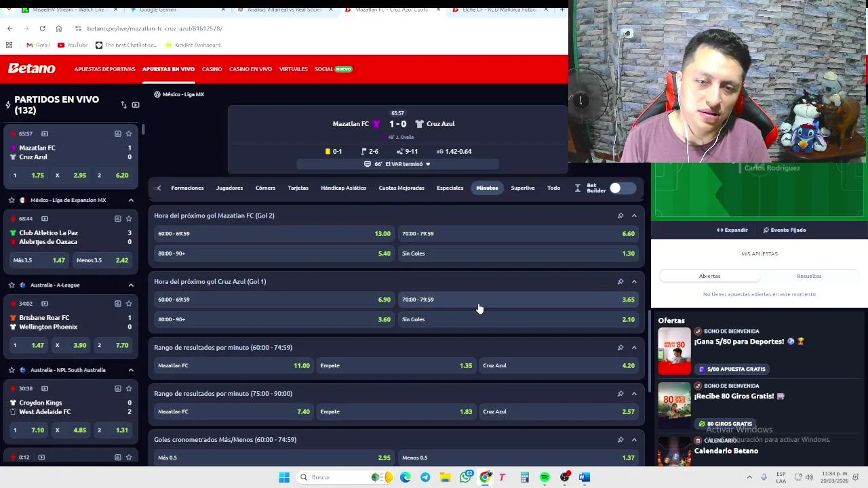Star the Australia NPL South Australia league

point(11,370)
